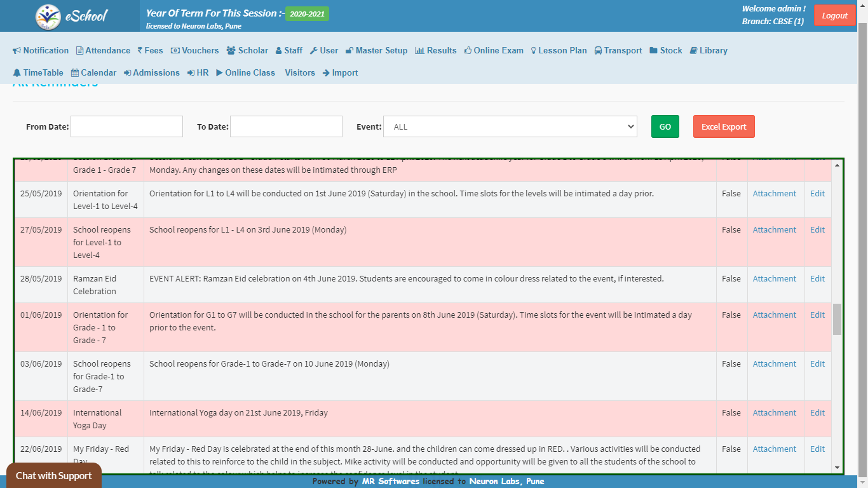Open the Visitors menu item
The width and height of the screenshot is (868, 488).
[299, 73]
